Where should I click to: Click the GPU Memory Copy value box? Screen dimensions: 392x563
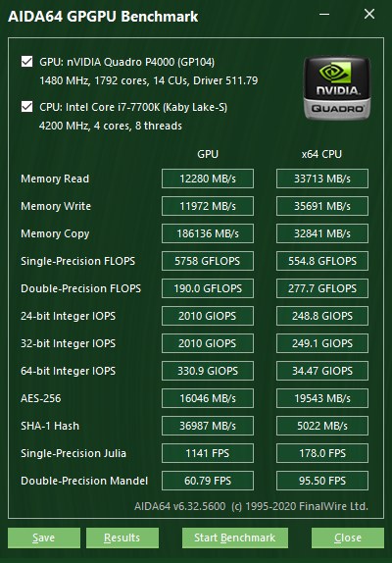coord(208,233)
